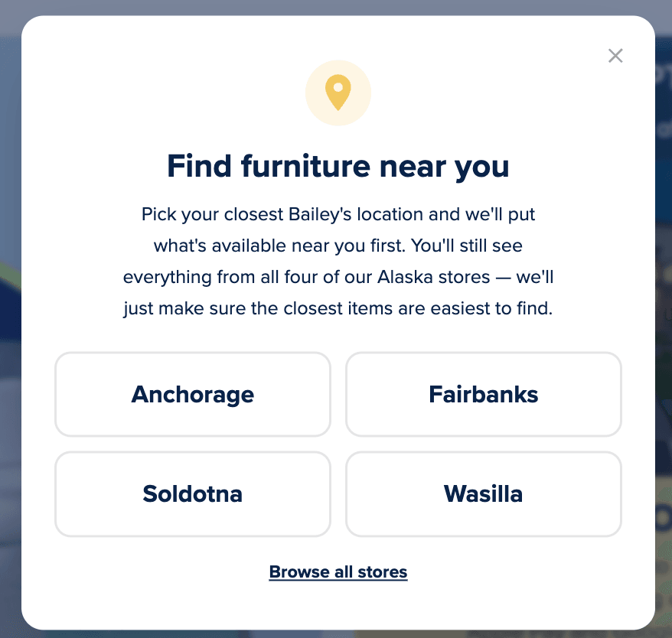Screen dimensions: 672x638
Task: Pick Soldotna as your closest location
Action: click(192, 493)
